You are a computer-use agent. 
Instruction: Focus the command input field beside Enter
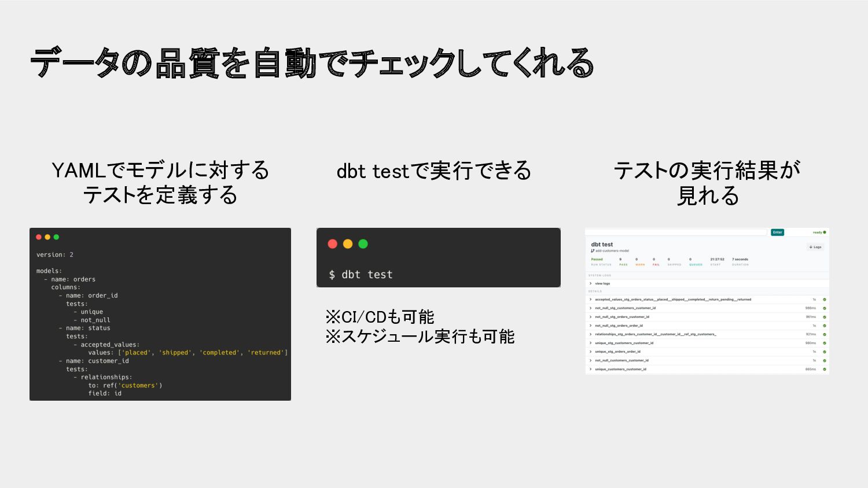[677, 232]
